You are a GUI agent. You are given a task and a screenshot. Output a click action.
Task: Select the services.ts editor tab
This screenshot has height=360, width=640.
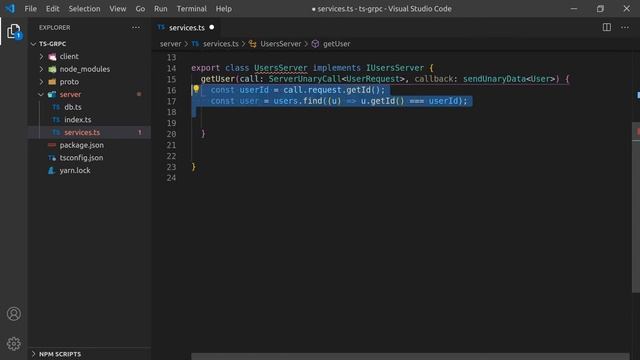[x=187, y=27]
